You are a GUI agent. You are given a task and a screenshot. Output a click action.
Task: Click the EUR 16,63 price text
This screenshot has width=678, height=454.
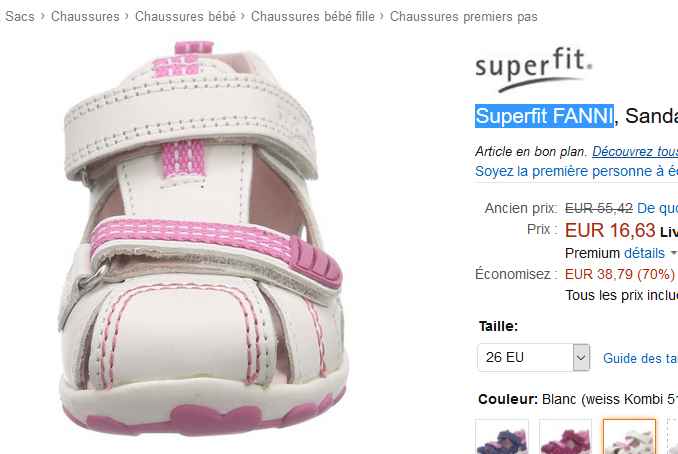(610, 230)
